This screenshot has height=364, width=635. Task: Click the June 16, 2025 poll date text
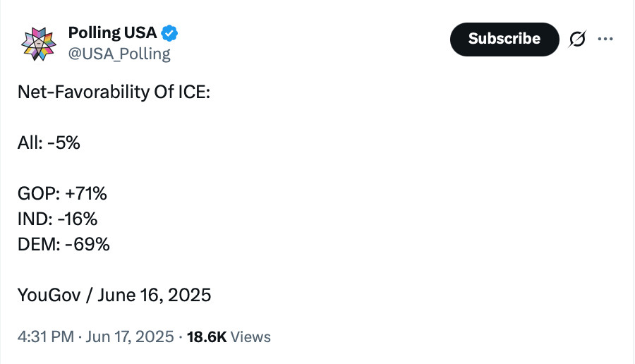155,295
